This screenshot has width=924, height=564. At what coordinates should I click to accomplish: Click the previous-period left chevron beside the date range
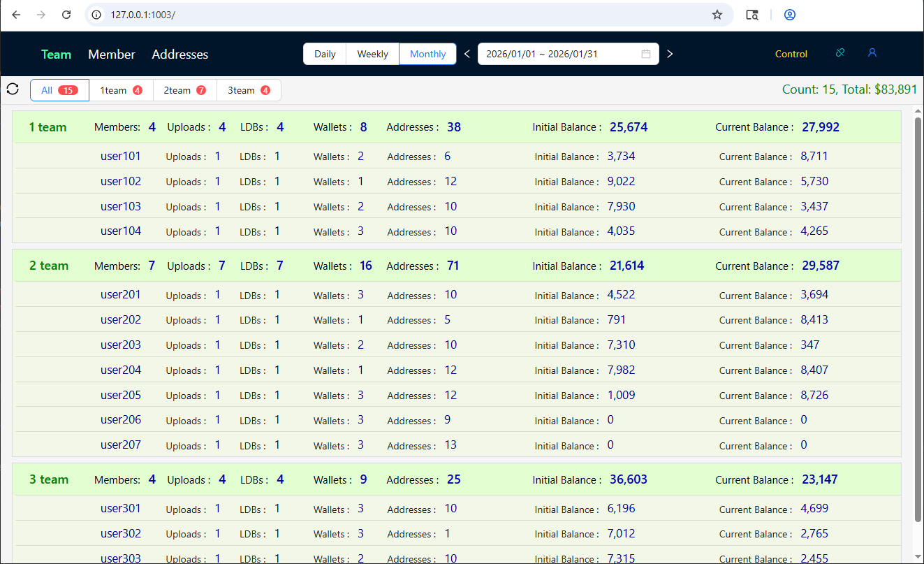[x=466, y=53]
